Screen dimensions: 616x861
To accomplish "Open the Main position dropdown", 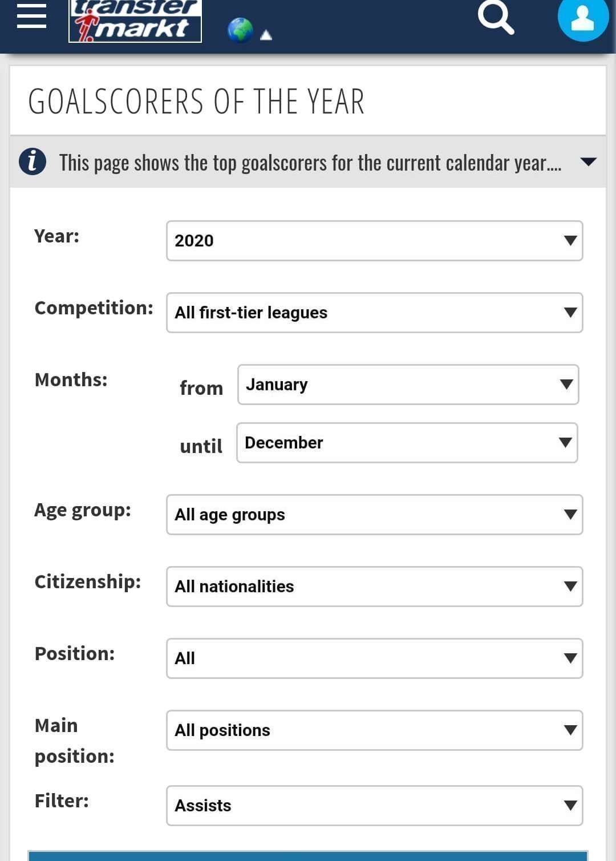I will [374, 730].
